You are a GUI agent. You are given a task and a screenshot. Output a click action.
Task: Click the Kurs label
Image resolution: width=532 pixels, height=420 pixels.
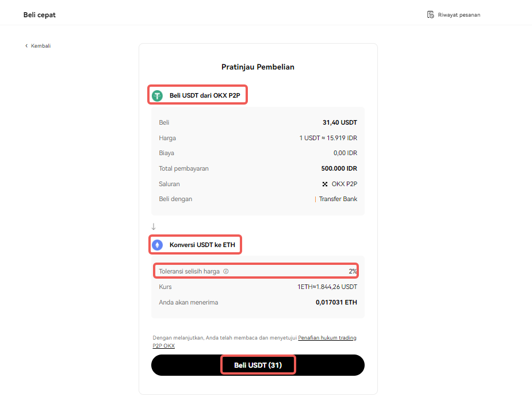click(165, 287)
